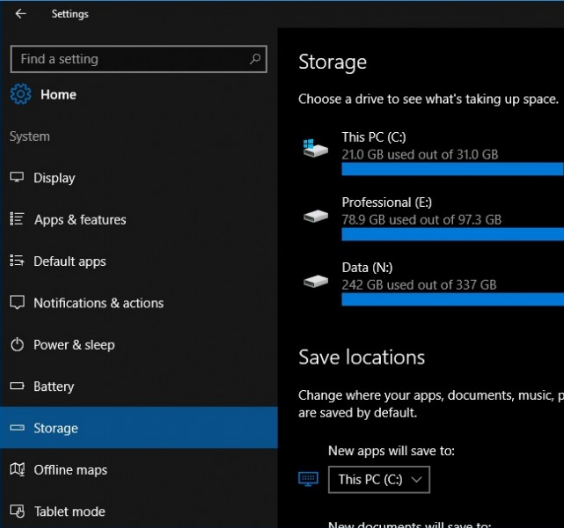Click the 'Save locations' heading
564x528 pixels.
[361, 357]
